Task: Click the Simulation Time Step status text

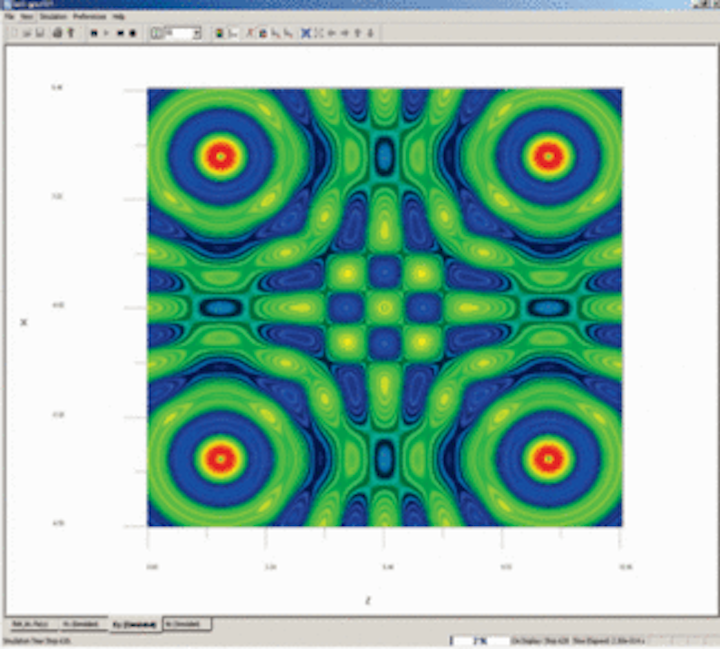Action: tap(37, 641)
